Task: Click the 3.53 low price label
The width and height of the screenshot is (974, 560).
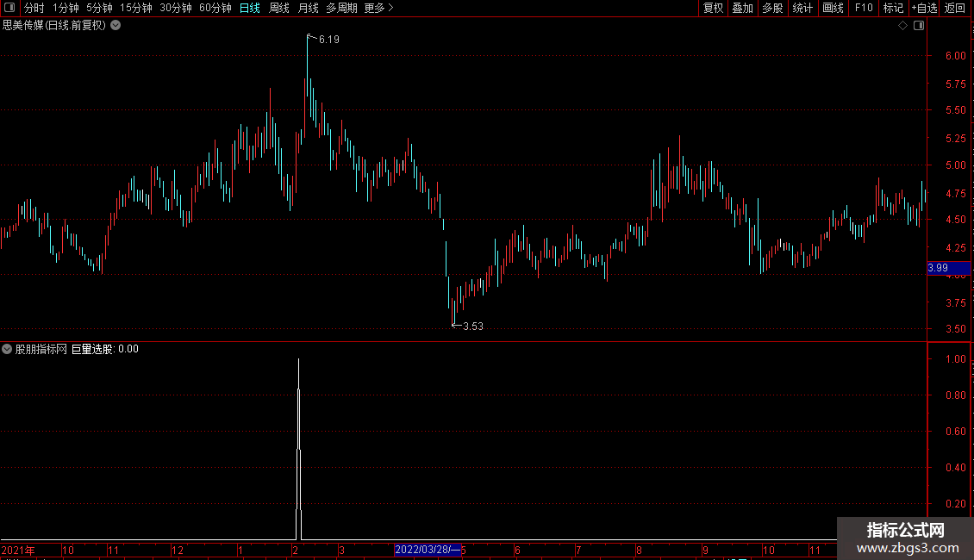Action: pyautogui.click(x=473, y=327)
